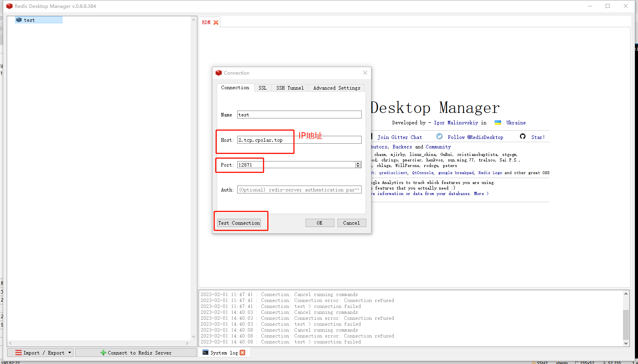Select the Connection tab in dialog
Screen dimensions: 638x364
235,88
